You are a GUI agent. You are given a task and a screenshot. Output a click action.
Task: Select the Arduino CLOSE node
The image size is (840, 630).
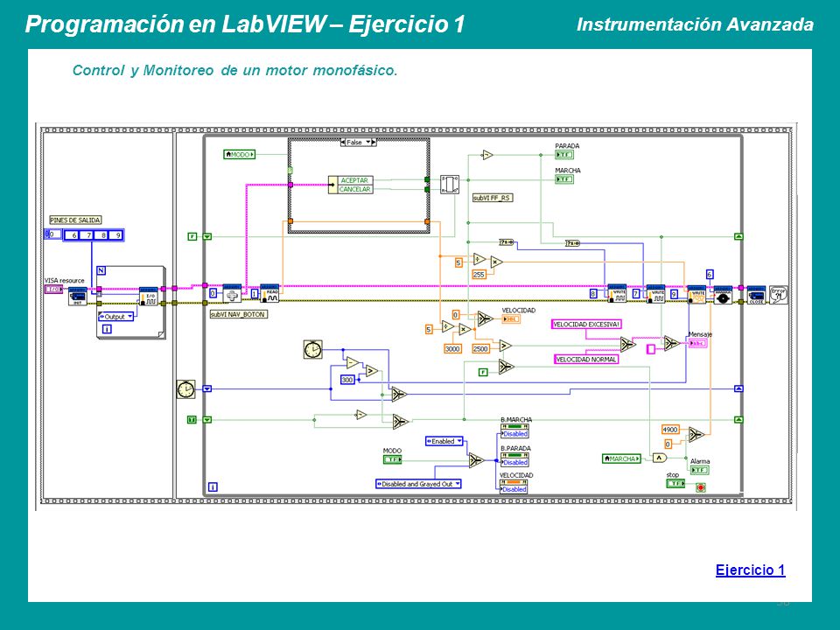(756, 295)
